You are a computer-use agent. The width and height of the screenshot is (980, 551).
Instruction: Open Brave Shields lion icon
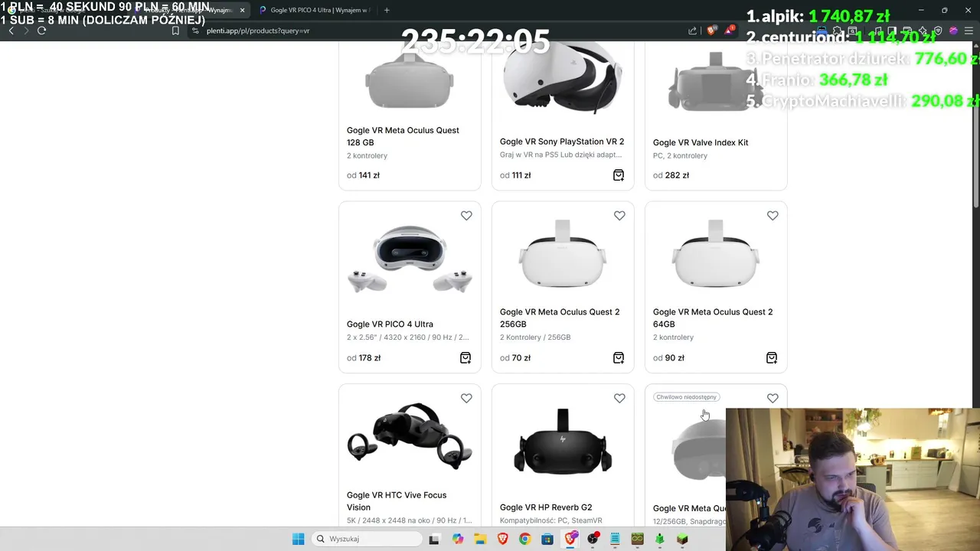[711, 31]
